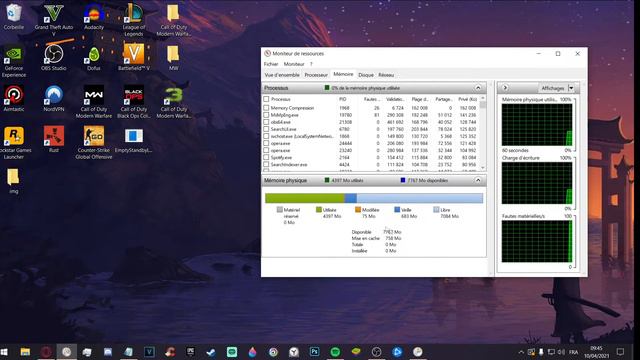Select the Rockstar Games Launcher icon
The height and width of the screenshot is (360, 640).
(13, 142)
